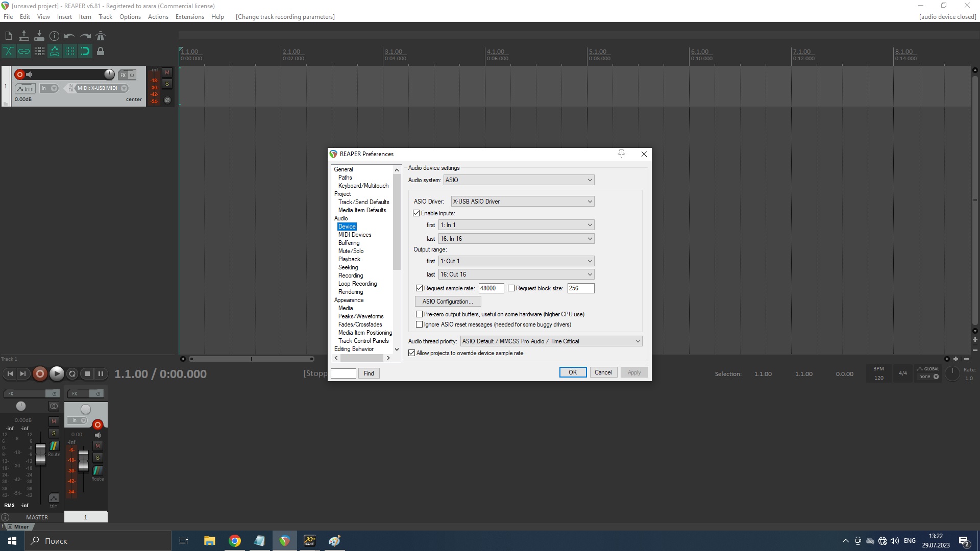Enable the Request block size checkbox
This screenshot has height=551, width=980.
511,288
